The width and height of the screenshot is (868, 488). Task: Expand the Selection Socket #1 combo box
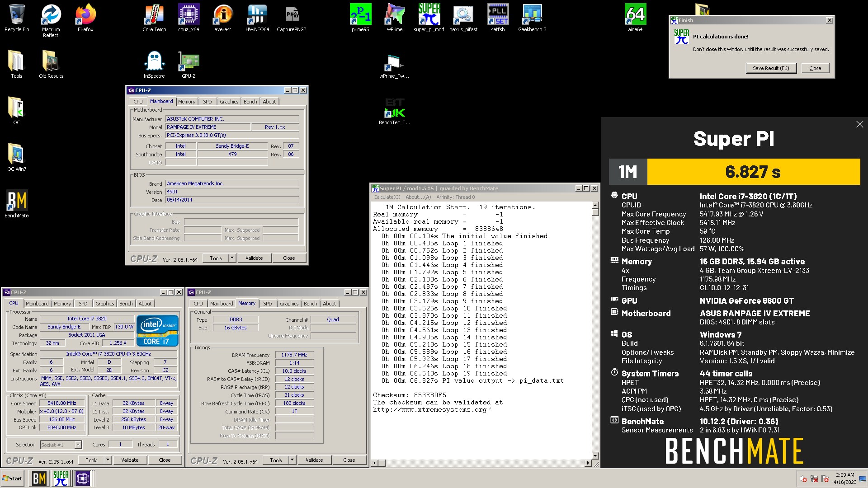[x=78, y=445]
